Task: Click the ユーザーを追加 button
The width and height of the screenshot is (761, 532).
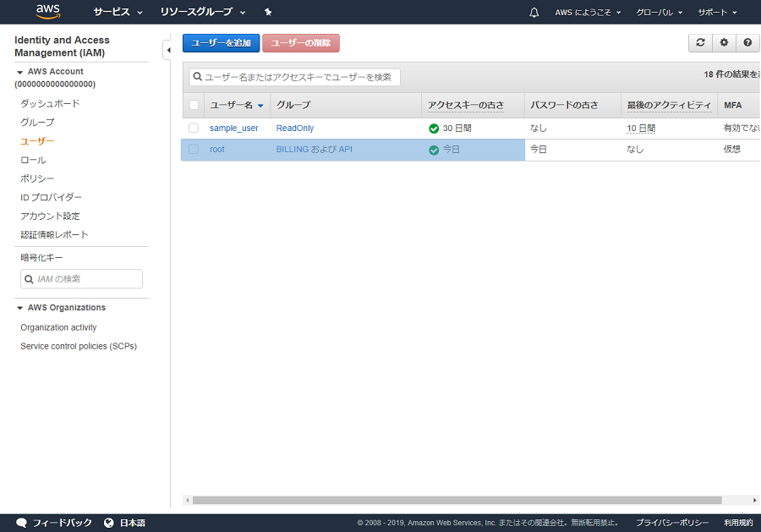Action: (x=222, y=43)
